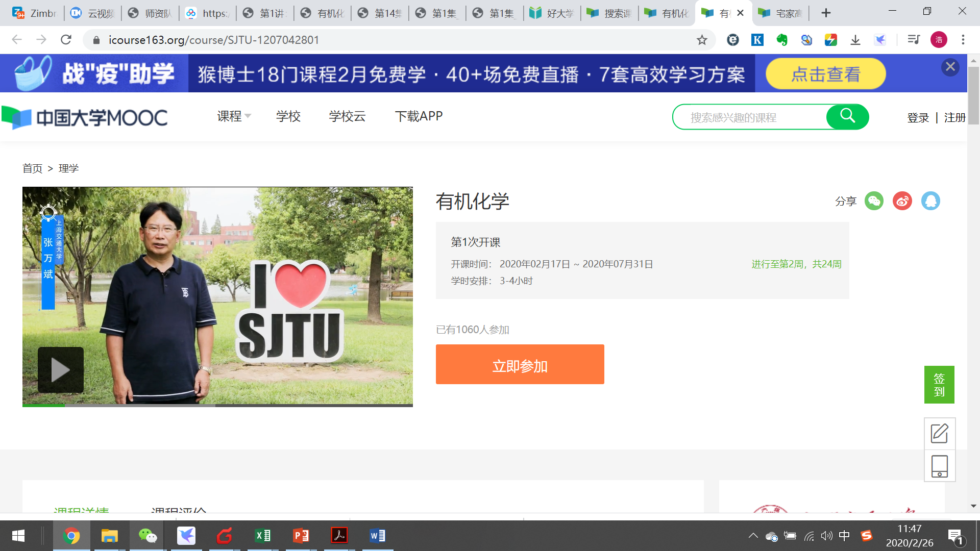Image resolution: width=980 pixels, height=551 pixels.
Task: Navigate to 首页 via the breadcrumb link
Action: [32, 168]
